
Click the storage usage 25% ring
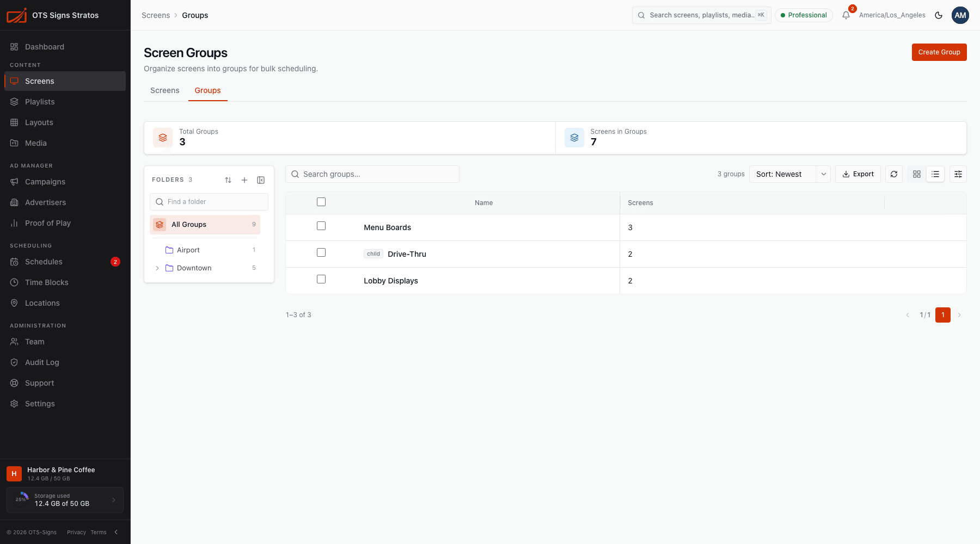[22, 500]
